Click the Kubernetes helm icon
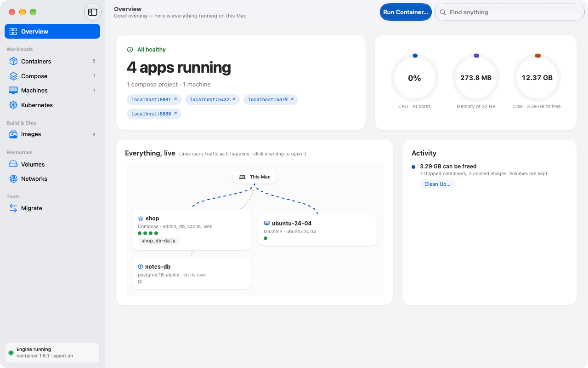Screen dimensions: 588x368 click(13, 105)
